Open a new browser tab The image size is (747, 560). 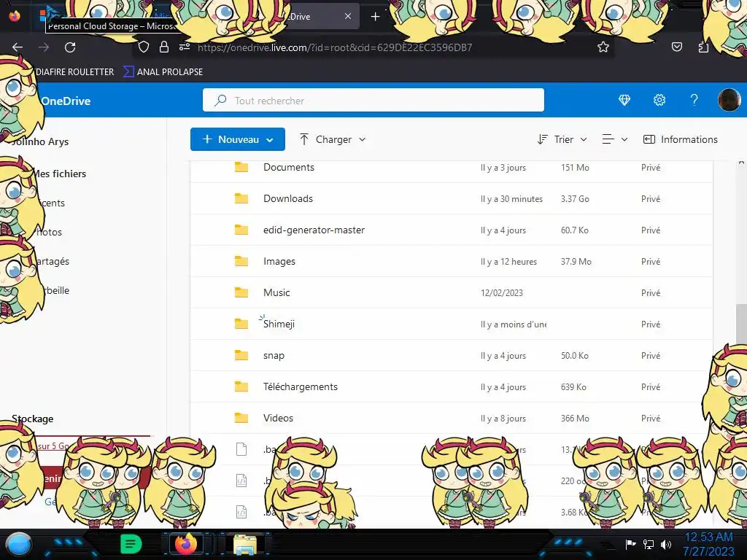coord(376,17)
